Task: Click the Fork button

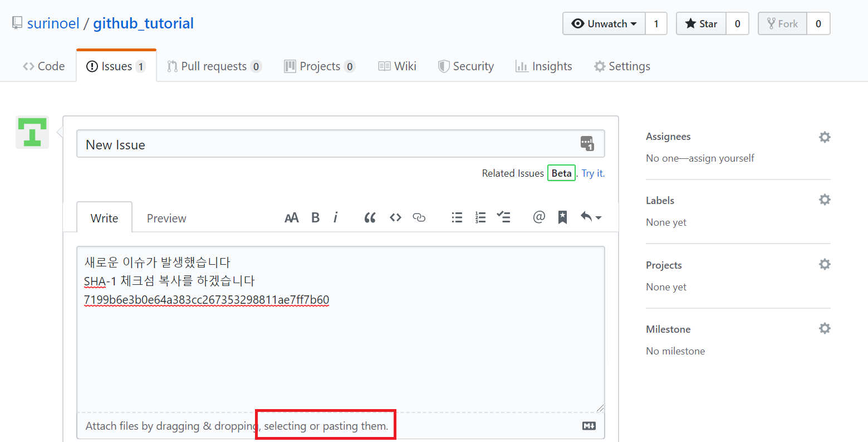Action: point(782,23)
